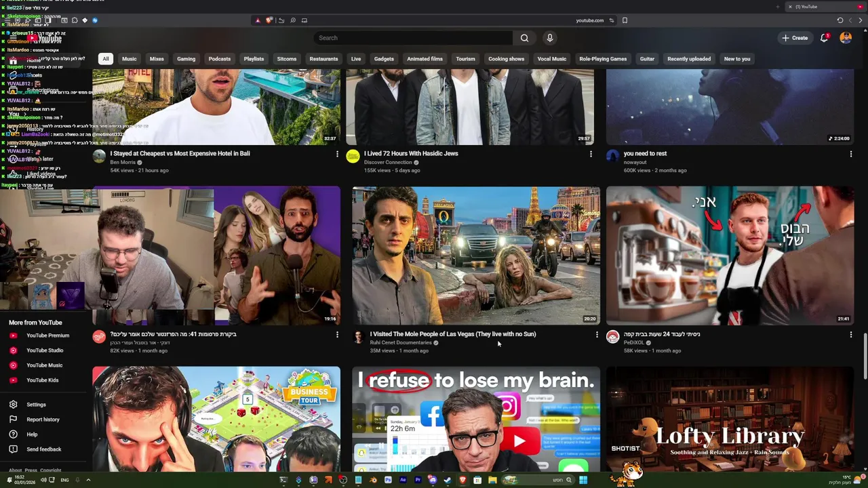
Task: Click the Create button
Action: click(795, 38)
